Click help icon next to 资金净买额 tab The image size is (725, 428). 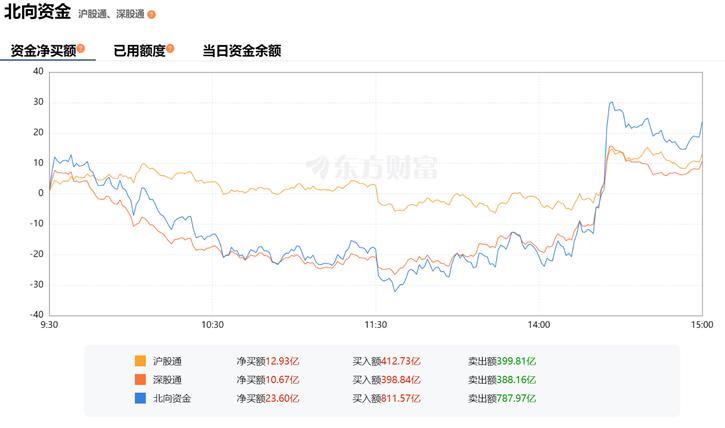(x=81, y=48)
